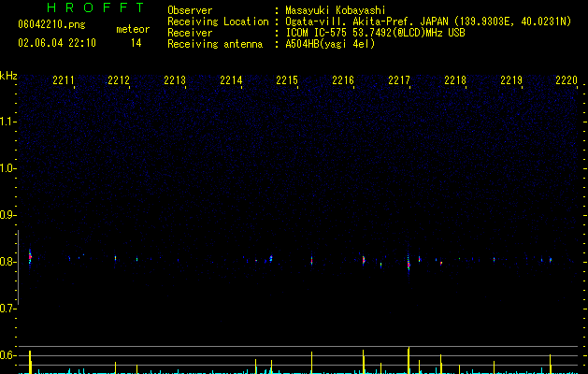This screenshot has height=374, width=588.
Task: Click the 'Receiver' field label
Action: tap(190, 33)
